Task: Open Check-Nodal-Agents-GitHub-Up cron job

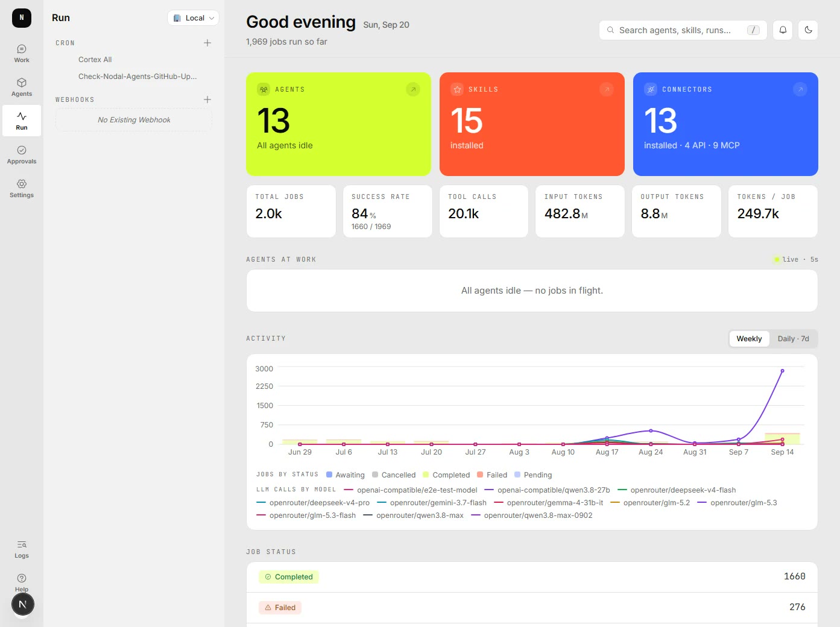Action: click(x=137, y=77)
